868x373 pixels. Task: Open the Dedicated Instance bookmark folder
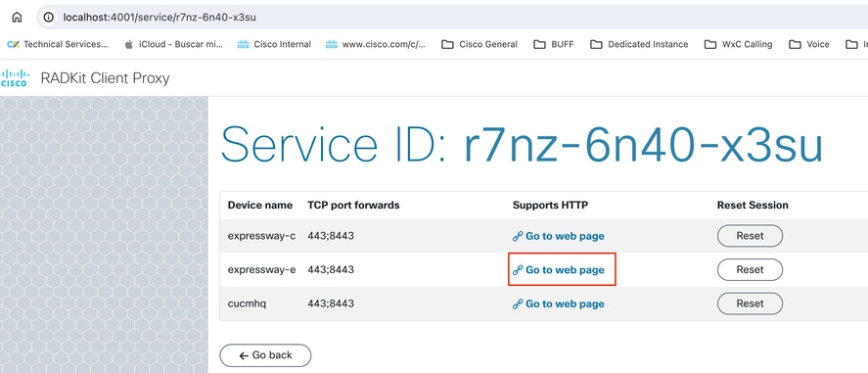click(x=639, y=44)
